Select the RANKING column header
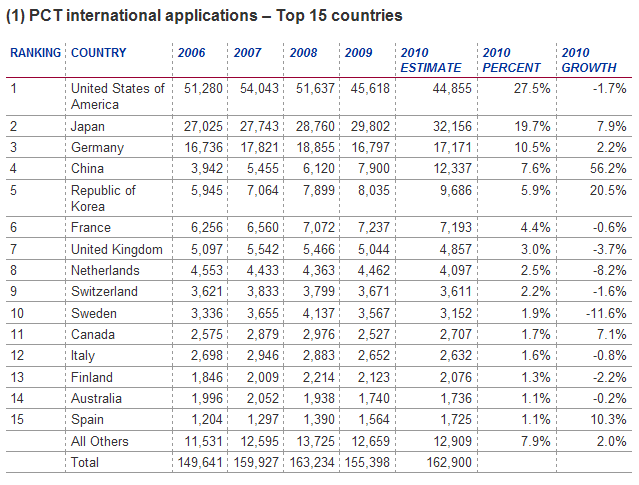Screen dimensions: 639x485 (35, 53)
